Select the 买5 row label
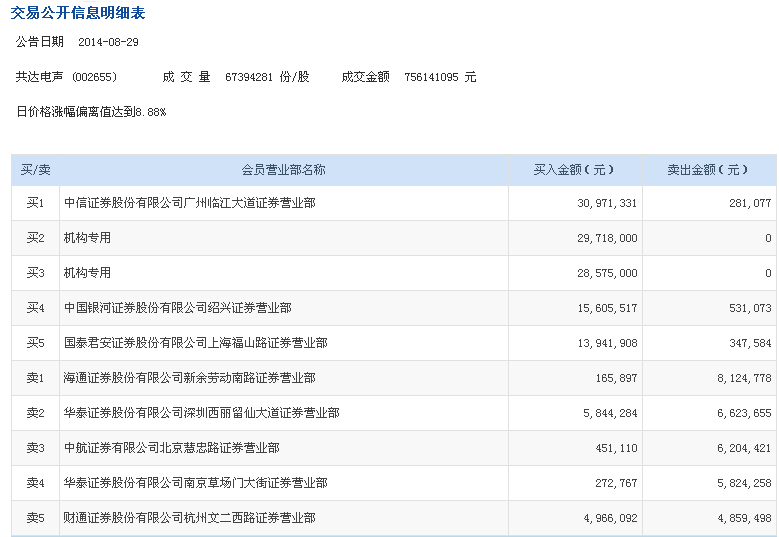The width and height of the screenshot is (779, 537). [x=35, y=343]
